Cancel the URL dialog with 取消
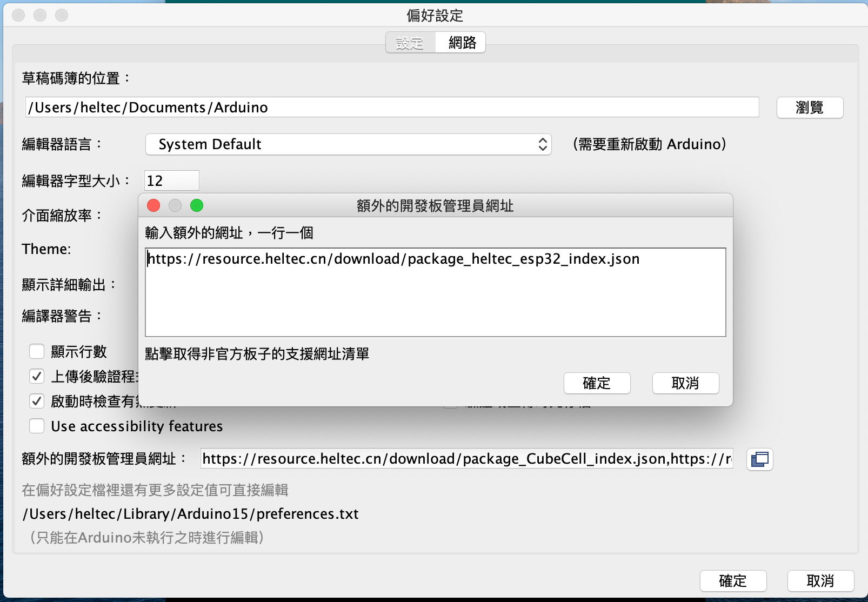Viewport: 868px width, 602px height. pos(685,383)
